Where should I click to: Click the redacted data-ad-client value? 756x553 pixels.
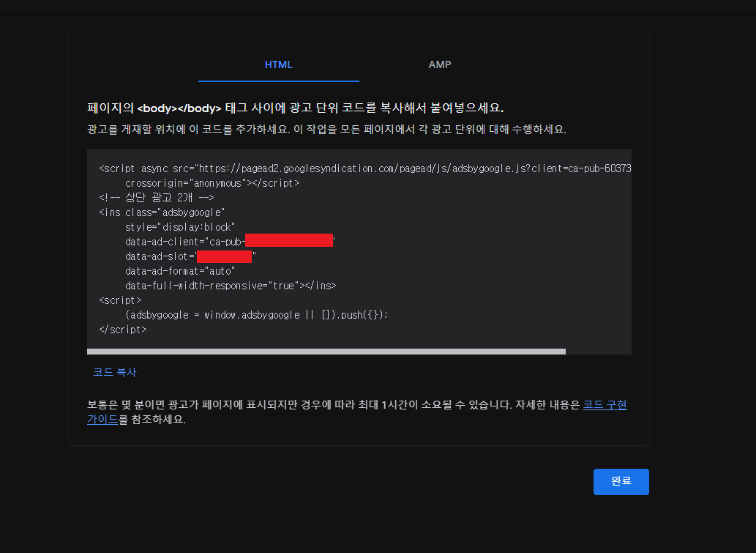tap(288, 240)
